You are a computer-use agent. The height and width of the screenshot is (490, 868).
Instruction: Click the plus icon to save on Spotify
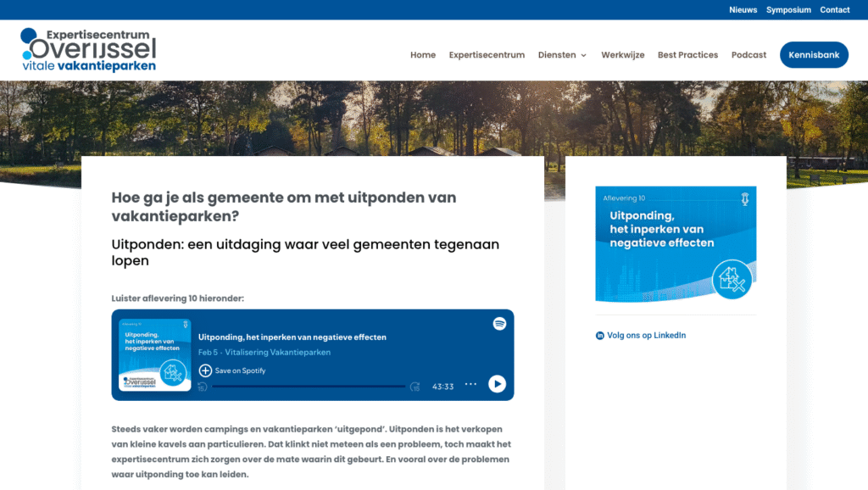205,370
